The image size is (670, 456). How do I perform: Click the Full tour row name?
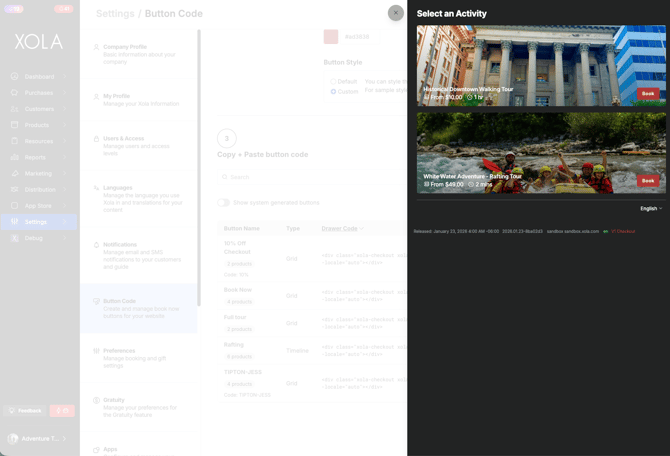(x=235, y=317)
